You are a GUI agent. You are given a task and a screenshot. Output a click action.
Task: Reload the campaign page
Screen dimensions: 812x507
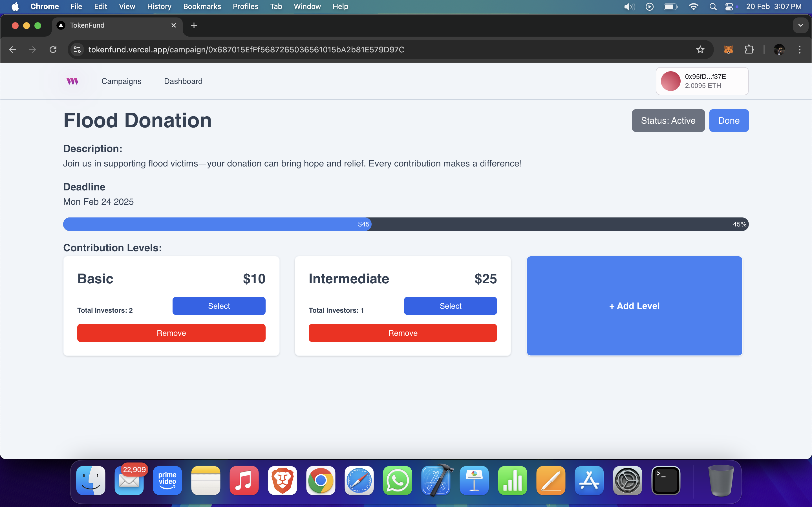point(53,50)
